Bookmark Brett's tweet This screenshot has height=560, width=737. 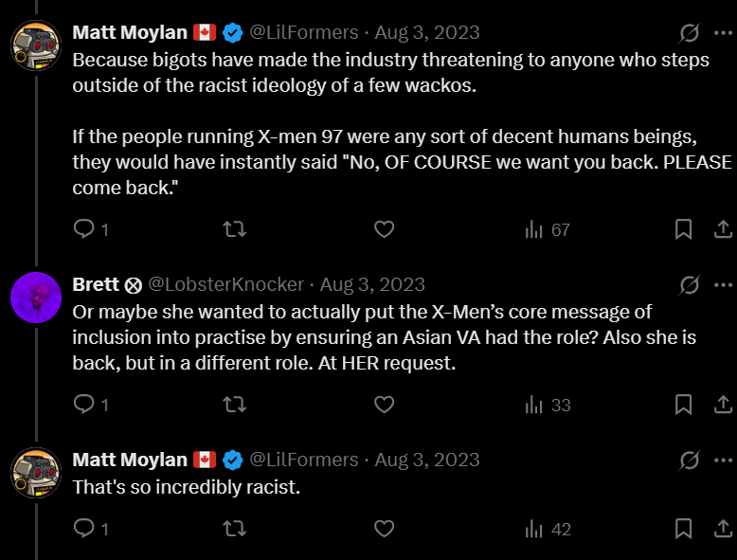click(x=683, y=405)
